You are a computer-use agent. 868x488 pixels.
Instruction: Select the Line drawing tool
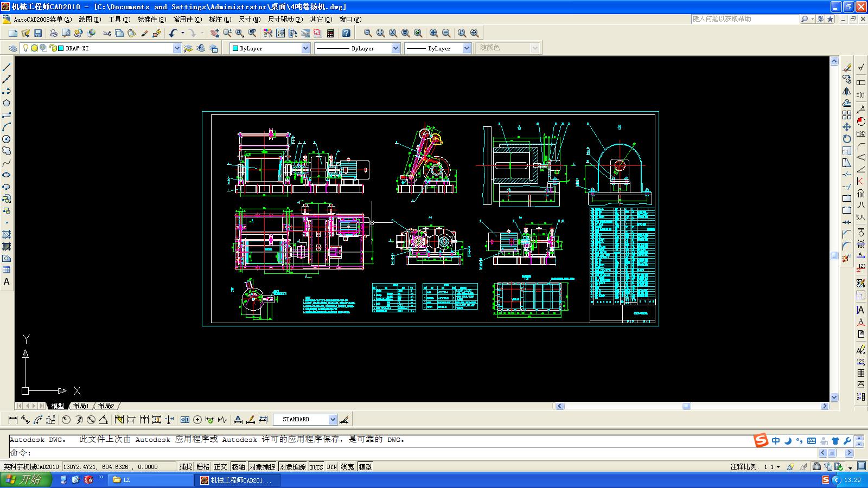(7, 67)
